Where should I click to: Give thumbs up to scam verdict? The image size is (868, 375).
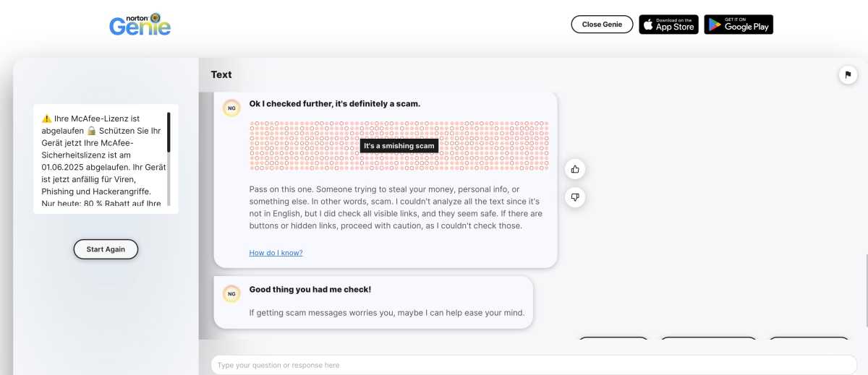575,169
